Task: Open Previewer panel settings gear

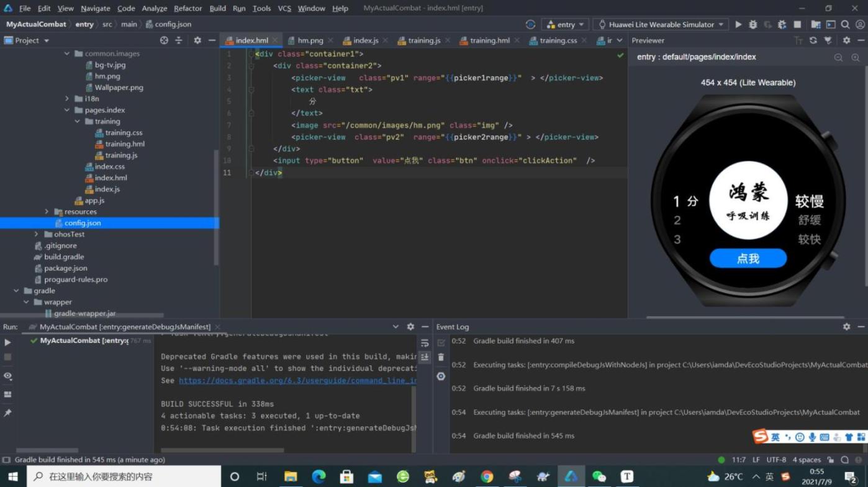Action: (846, 40)
